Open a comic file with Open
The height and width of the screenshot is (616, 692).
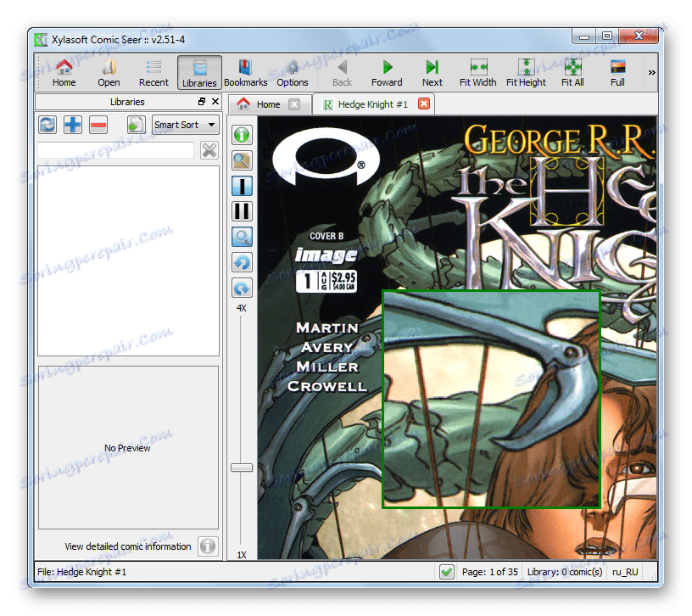tap(109, 73)
